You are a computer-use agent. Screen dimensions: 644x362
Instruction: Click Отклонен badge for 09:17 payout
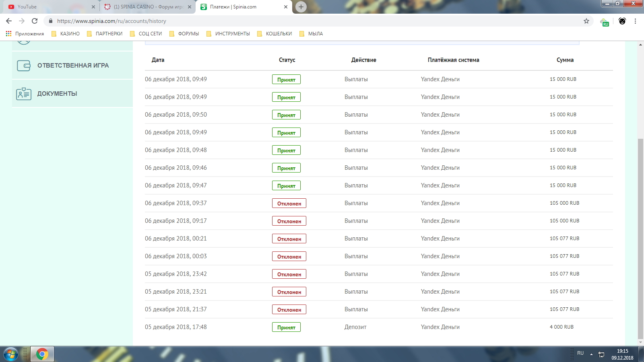[289, 221]
